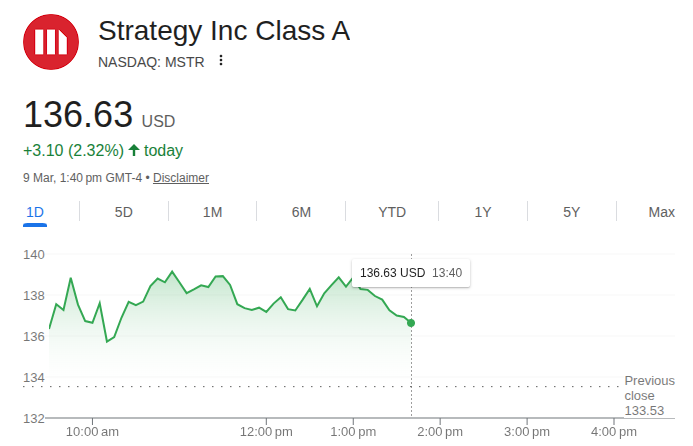Screen dimensions: 693x446
Task: Show the Max time range
Action: pos(661,212)
